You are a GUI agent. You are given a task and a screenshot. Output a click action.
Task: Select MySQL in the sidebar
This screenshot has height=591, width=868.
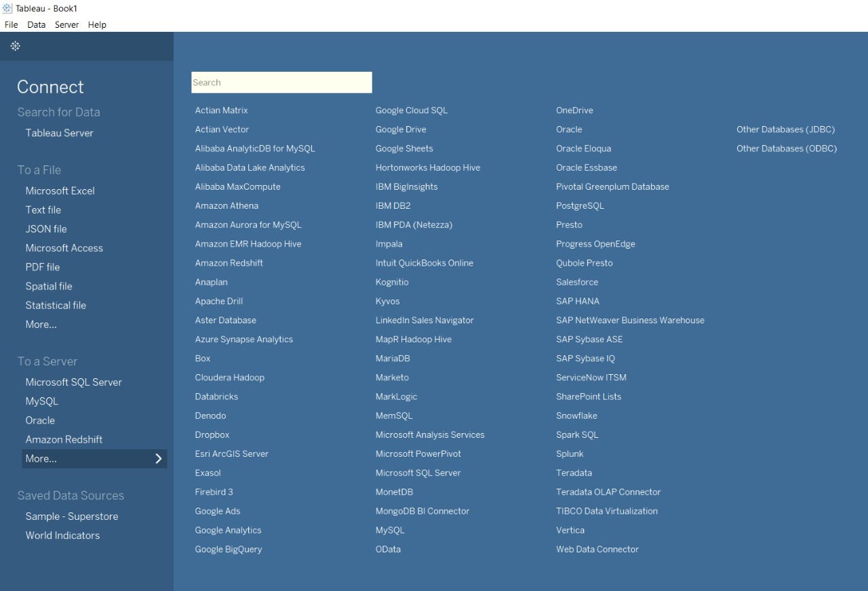pyautogui.click(x=42, y=401)
